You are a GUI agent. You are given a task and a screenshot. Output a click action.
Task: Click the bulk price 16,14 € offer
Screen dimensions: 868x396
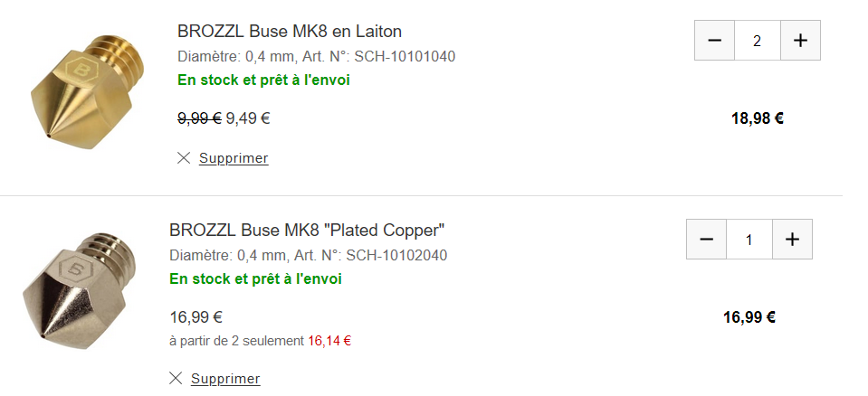[329, 341]
